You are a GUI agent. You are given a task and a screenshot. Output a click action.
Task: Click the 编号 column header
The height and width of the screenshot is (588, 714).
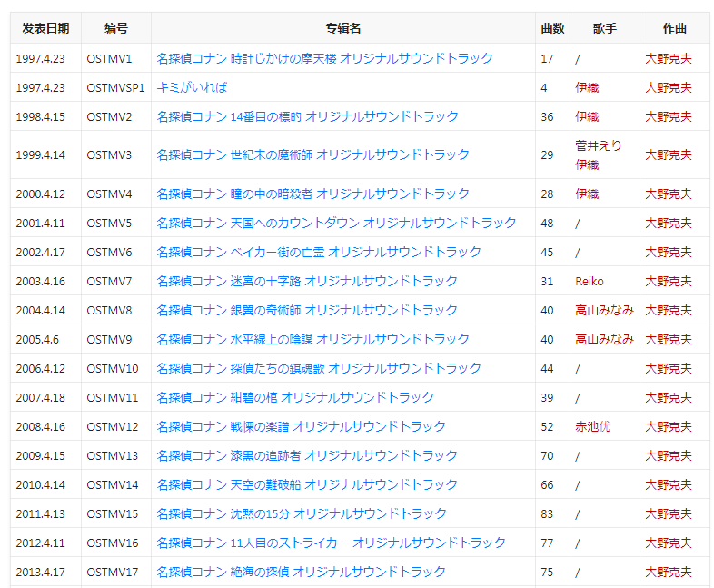[x=116, y=28]
